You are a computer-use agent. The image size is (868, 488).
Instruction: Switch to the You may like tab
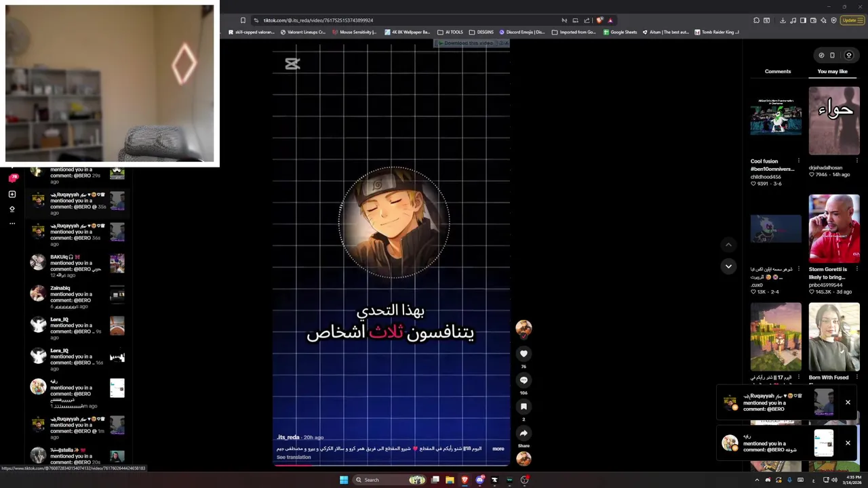pyautogui.click(x=833, y=71)
